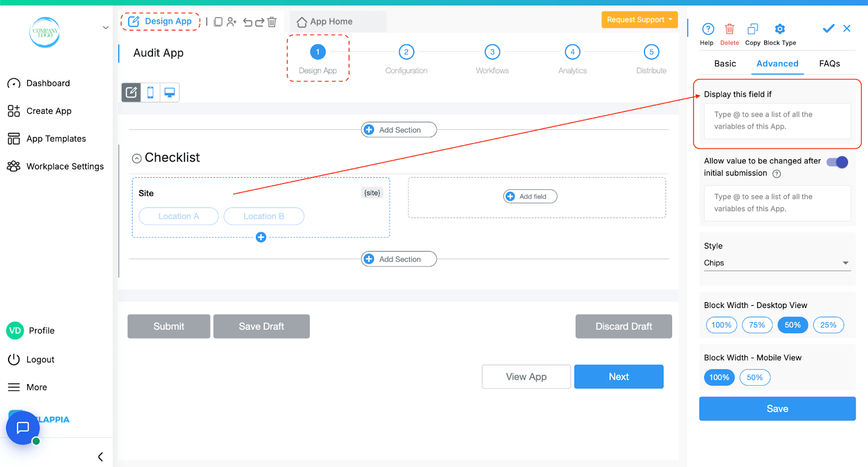Click the Display this field if input
Viewport: 868px width, 467px height.
pyautogui.click(x=777, y=120)
